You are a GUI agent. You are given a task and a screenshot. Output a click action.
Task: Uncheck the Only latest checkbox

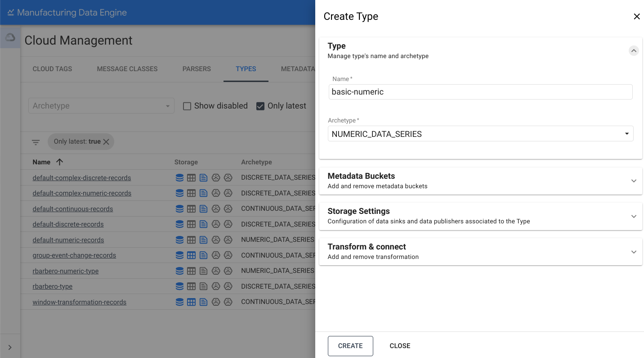pyautogui.click(x=260, y=106)
